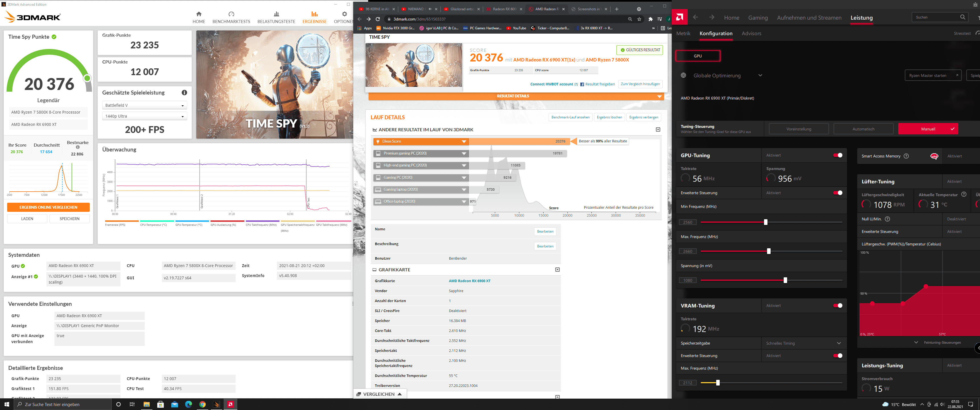Collapse Grafikkarte section
This screenshot has width=980, height=410.
pos(557,270)
